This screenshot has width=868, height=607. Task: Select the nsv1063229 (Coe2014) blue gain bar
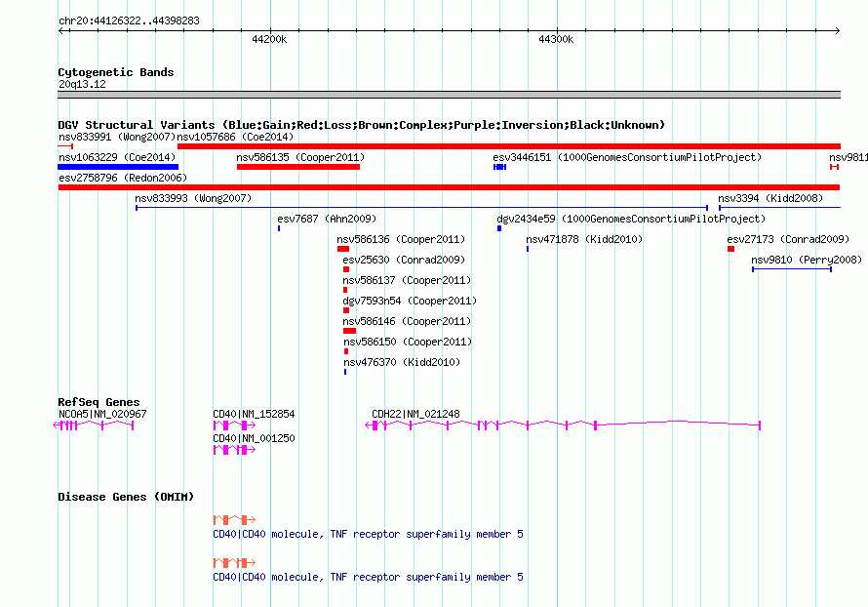[117, 167]
